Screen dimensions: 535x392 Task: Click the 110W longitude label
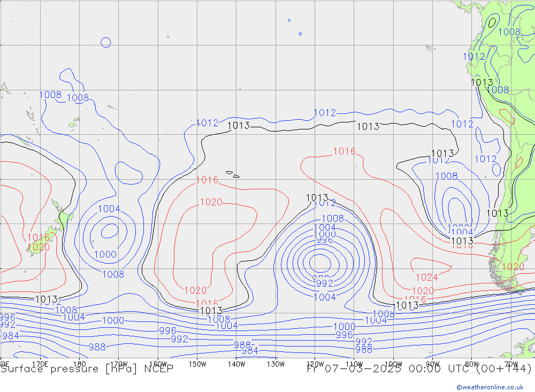(354, 364)
